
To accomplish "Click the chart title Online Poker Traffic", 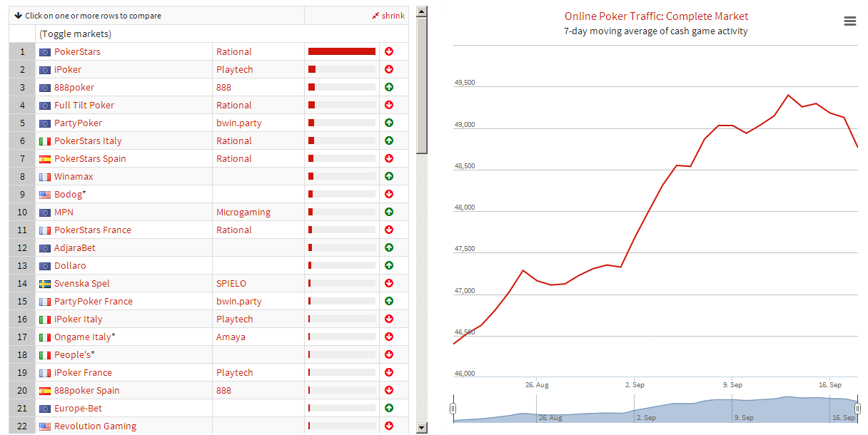I will click(656, 16).
